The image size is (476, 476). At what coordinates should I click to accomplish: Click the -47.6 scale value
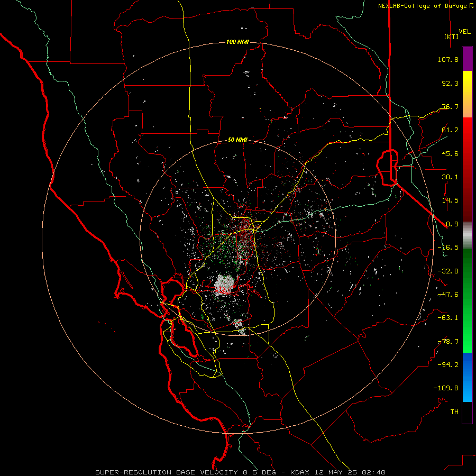[x=448, y=295]
